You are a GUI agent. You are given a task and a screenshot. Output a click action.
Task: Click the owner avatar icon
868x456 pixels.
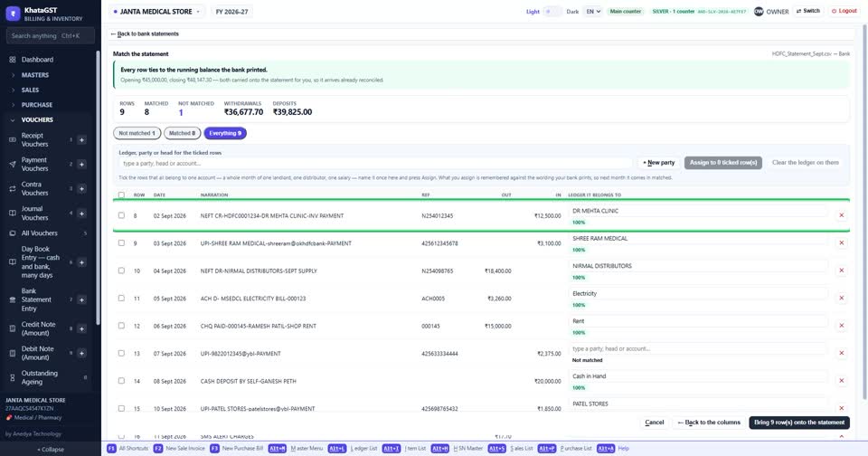pos(759,11)
